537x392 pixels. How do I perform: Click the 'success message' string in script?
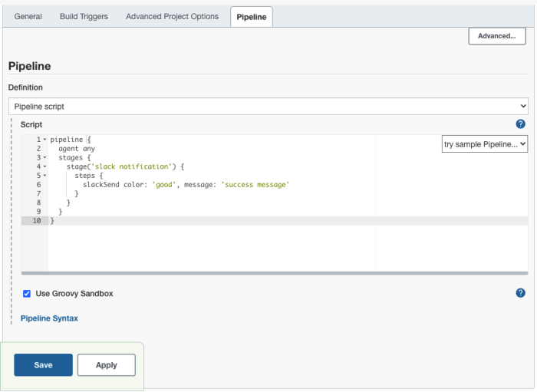pos(255,185)
